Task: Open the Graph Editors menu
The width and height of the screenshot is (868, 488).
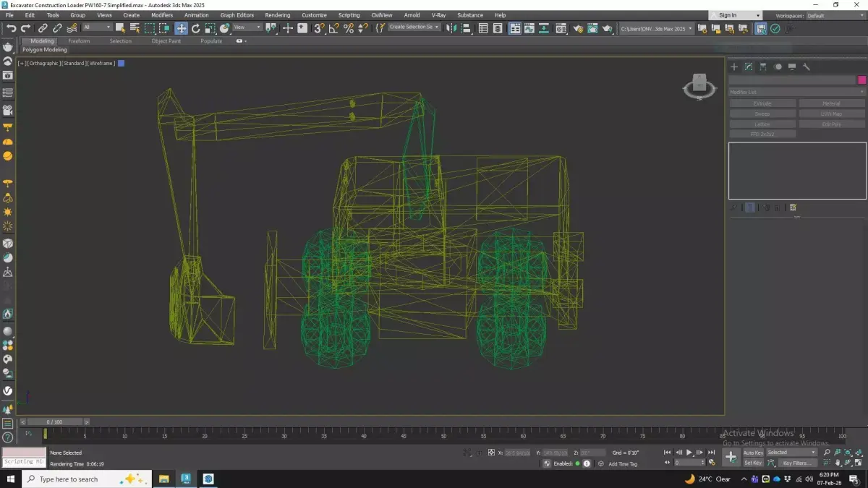Action: tap(237, 15)
